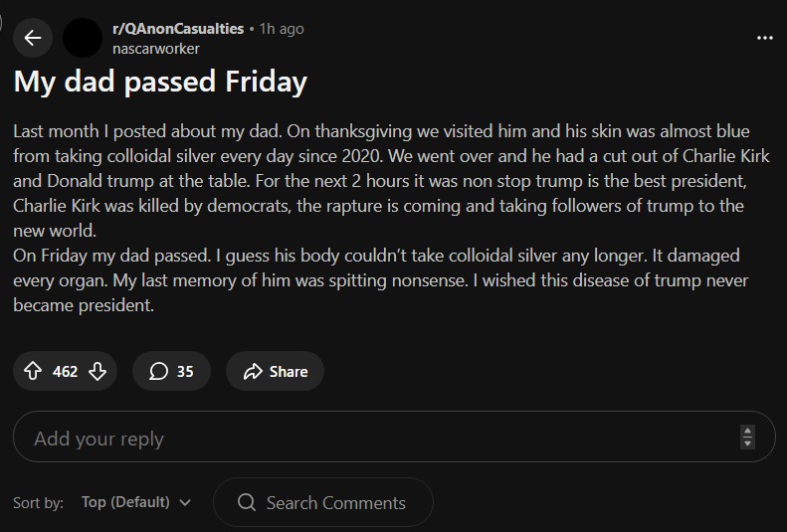Image resolution: width=787 pixels, height=532 pixels.
Task: Click the post title 'My dad passed Friday'
Action: pos(160,82)
